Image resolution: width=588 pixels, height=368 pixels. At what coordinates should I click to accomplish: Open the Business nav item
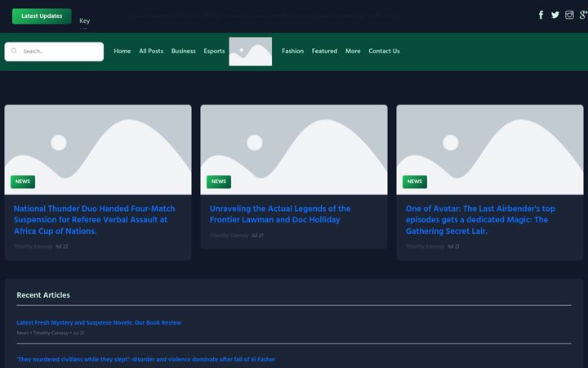(x=184, y=51)
